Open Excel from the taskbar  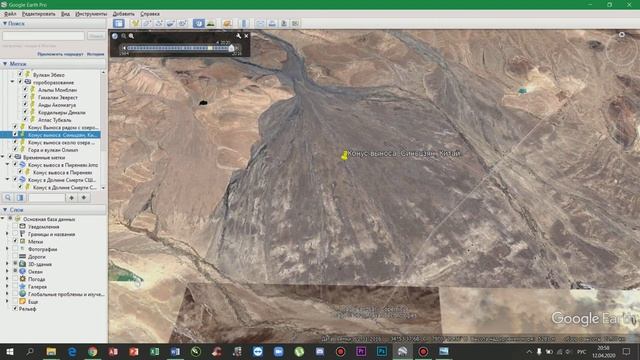coord(155,351)
